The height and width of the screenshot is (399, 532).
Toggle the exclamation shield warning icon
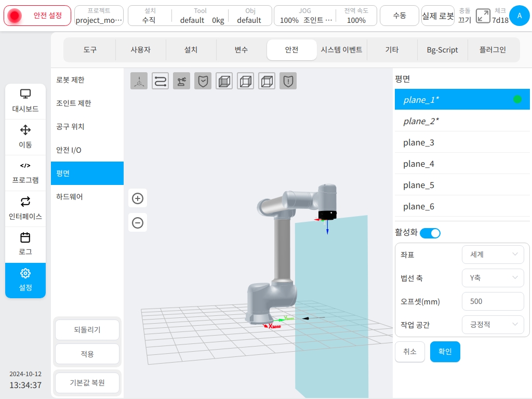click(288, 81)
